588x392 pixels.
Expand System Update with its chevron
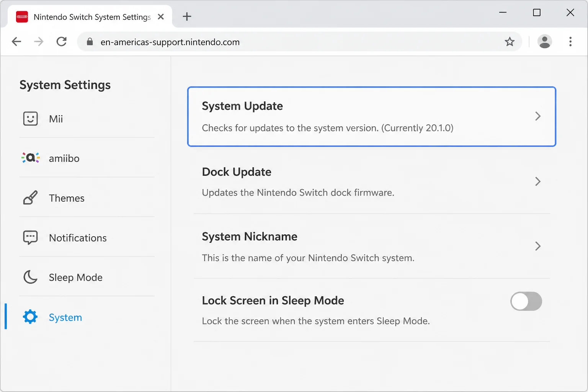coord(538,116)
